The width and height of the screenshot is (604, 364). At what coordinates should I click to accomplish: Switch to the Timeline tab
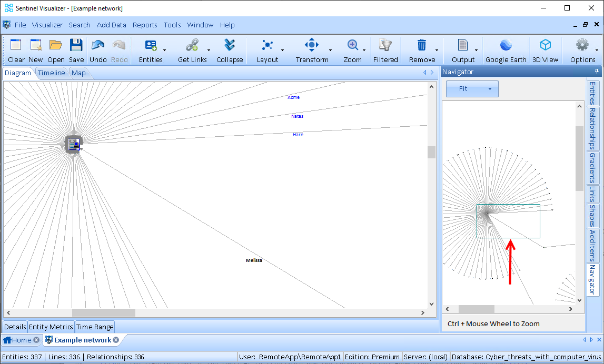pos(51,73)
